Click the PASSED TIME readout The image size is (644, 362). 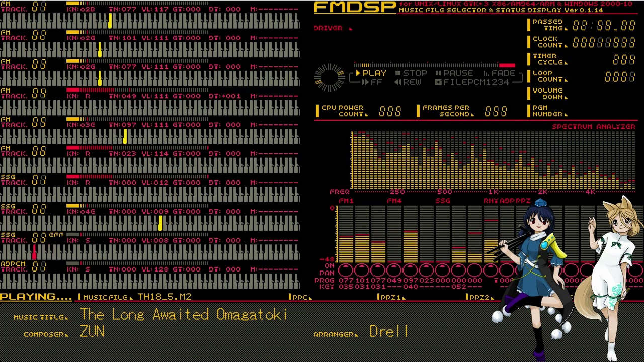tap(604, 26)
